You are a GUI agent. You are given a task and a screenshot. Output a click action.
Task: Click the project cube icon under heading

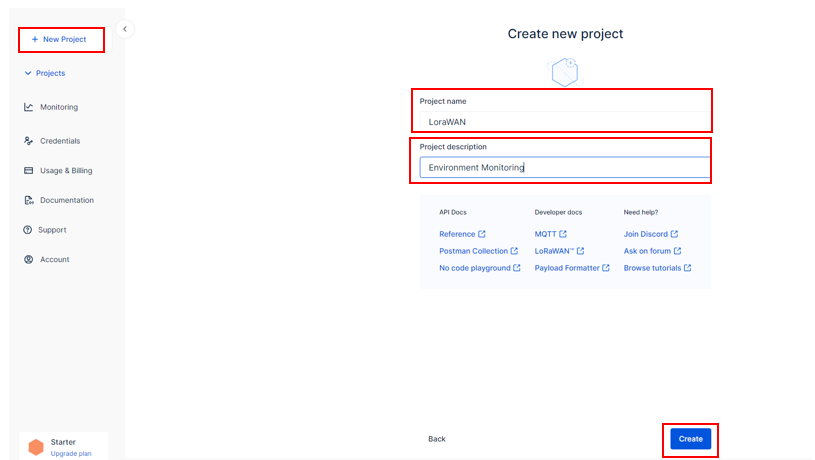[565, 71]
